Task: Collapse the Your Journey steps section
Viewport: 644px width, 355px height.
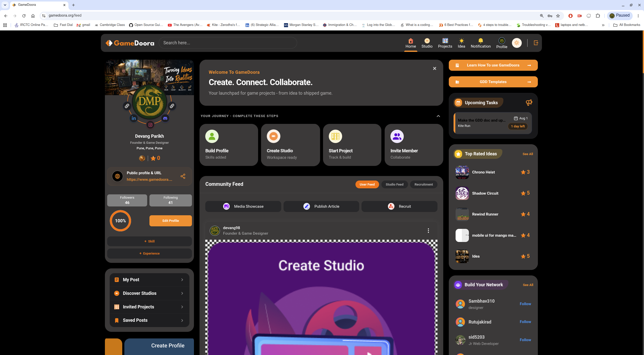Action: [438, 116]
